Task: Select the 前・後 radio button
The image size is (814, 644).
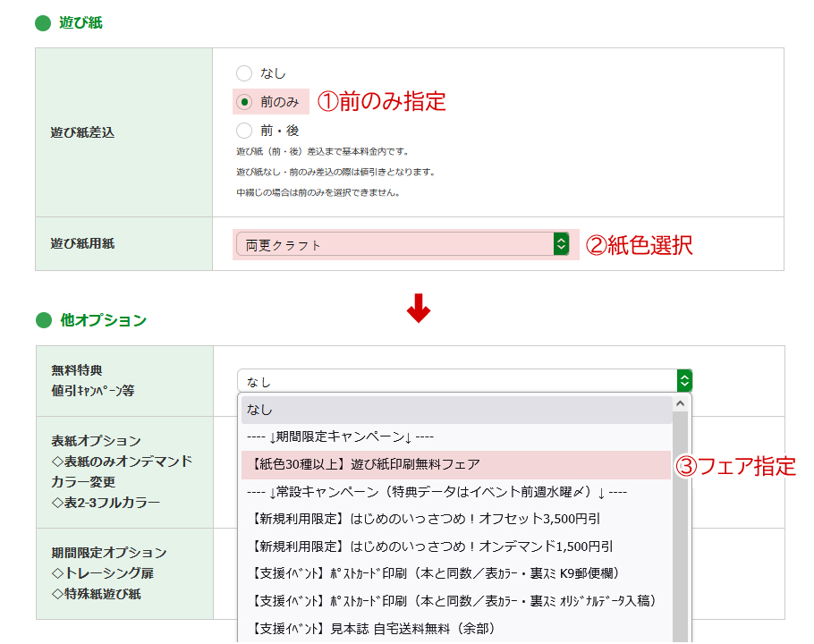Action: tap(244, 131)
